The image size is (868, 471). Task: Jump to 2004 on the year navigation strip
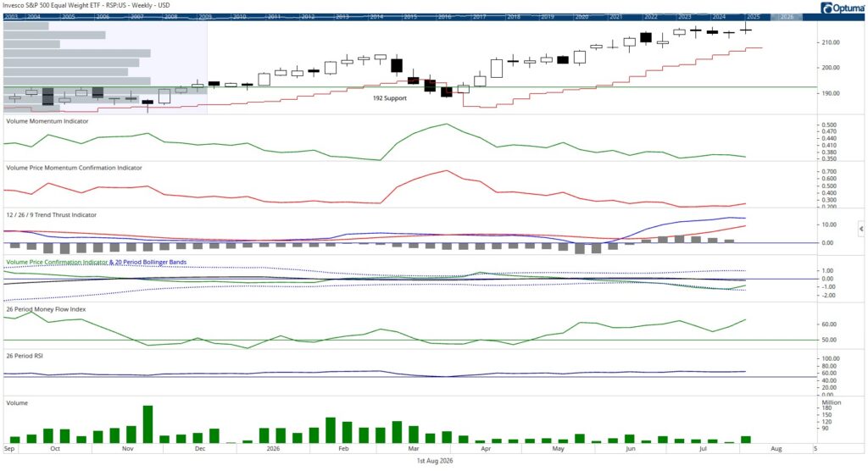coord(34,17)
